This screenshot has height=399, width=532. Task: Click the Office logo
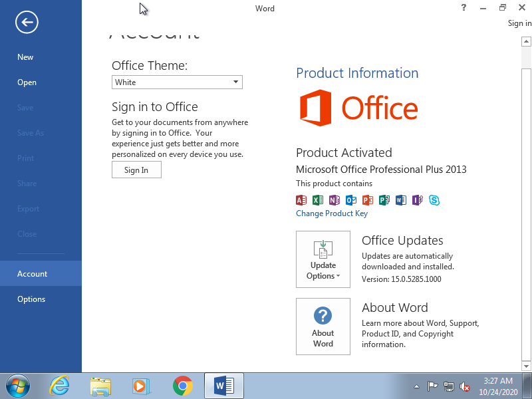pos(358,108)
